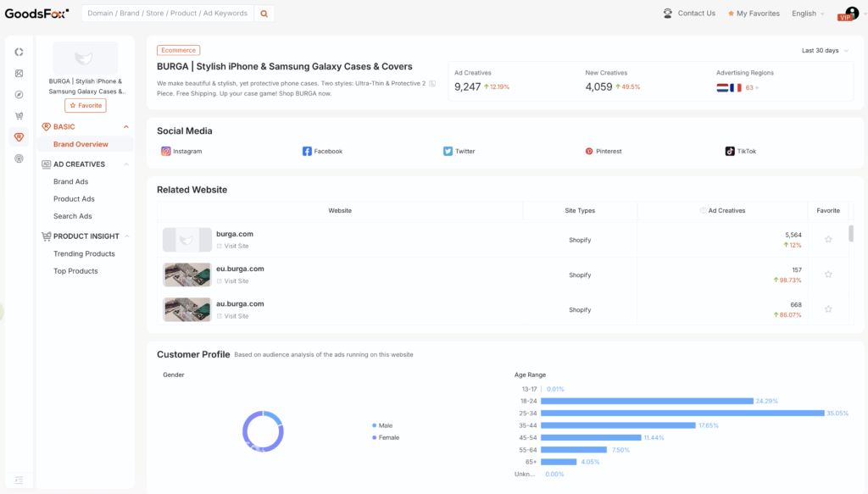Open Search Ads menu item
868x494 pixels.
tap(73, 216)
